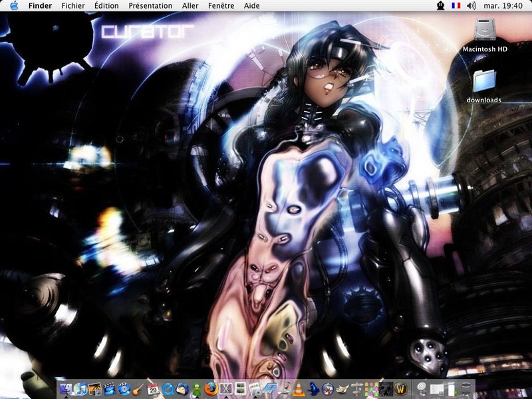The height and width of the screenshot is (399, 532).
Task: Launch World of Warcraft from Dock
Action: [x=400, y=389]
